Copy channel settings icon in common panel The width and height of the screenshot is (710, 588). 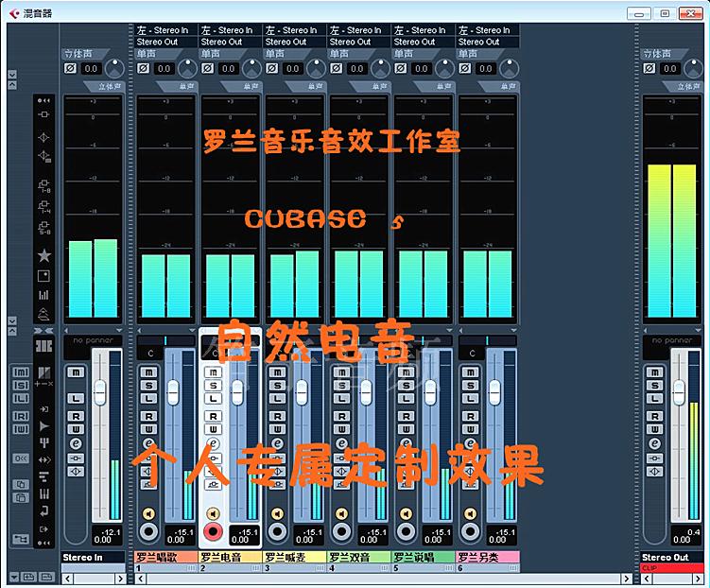click(21, 484)
